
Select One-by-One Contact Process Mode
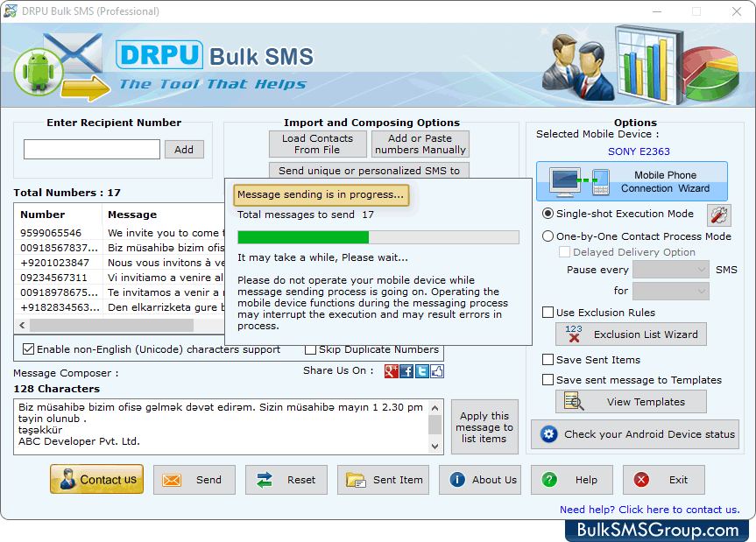pyautogui.click(x=548, y=236)
